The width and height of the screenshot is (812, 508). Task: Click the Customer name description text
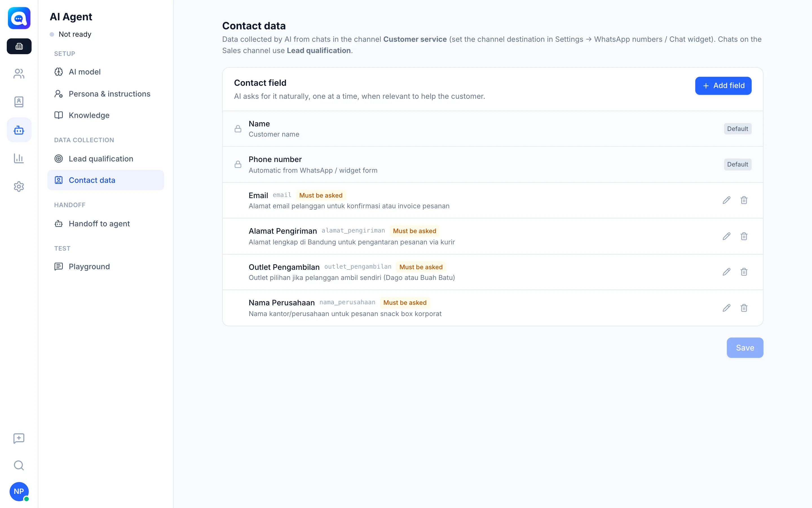point(274,134)
